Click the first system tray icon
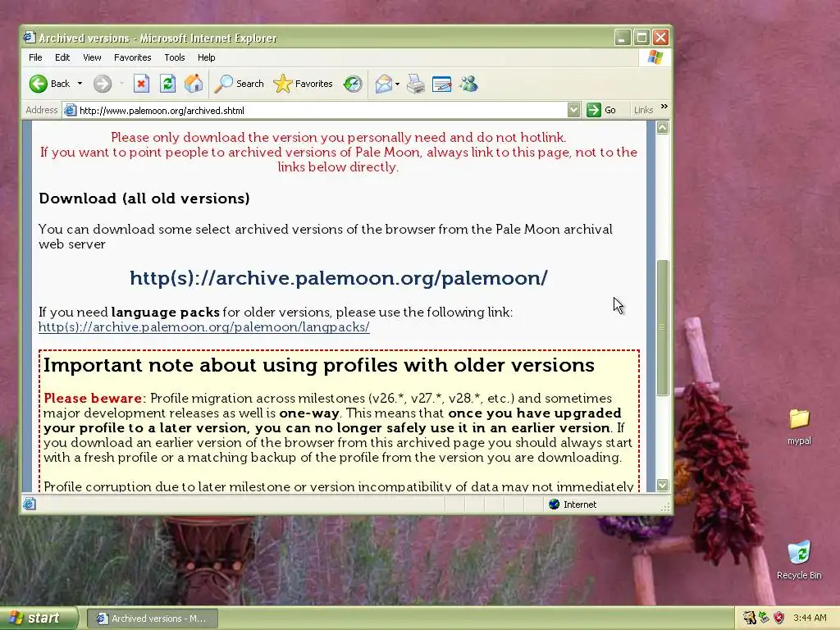The height and width of the screenshot is (630, 840). click(750, 618)
